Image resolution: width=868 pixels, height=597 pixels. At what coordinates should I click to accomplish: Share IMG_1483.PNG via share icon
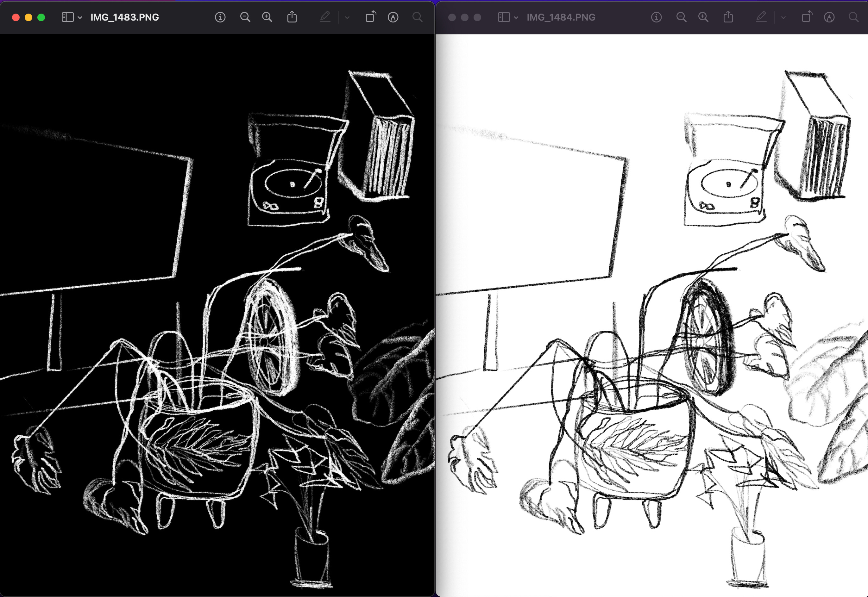(292, 17)
